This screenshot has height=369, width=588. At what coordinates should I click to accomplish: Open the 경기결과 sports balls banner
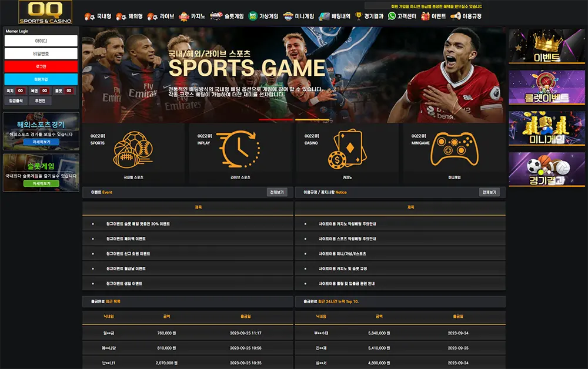pyautogui.click(x=547, y=169)
